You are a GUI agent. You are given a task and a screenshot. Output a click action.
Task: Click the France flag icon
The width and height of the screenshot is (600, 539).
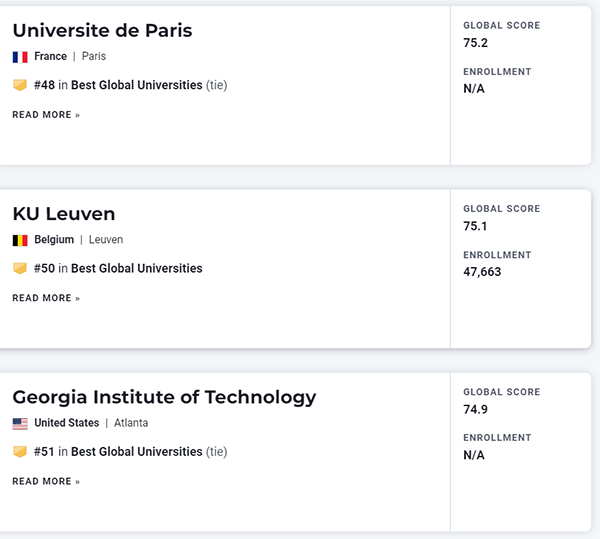click(x=20, y=57)
